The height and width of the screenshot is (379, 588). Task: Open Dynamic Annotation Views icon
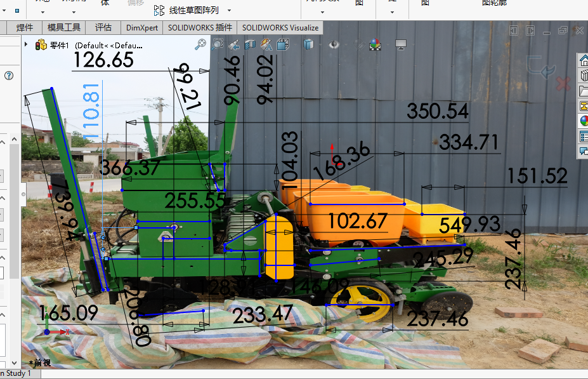(266, 44)
